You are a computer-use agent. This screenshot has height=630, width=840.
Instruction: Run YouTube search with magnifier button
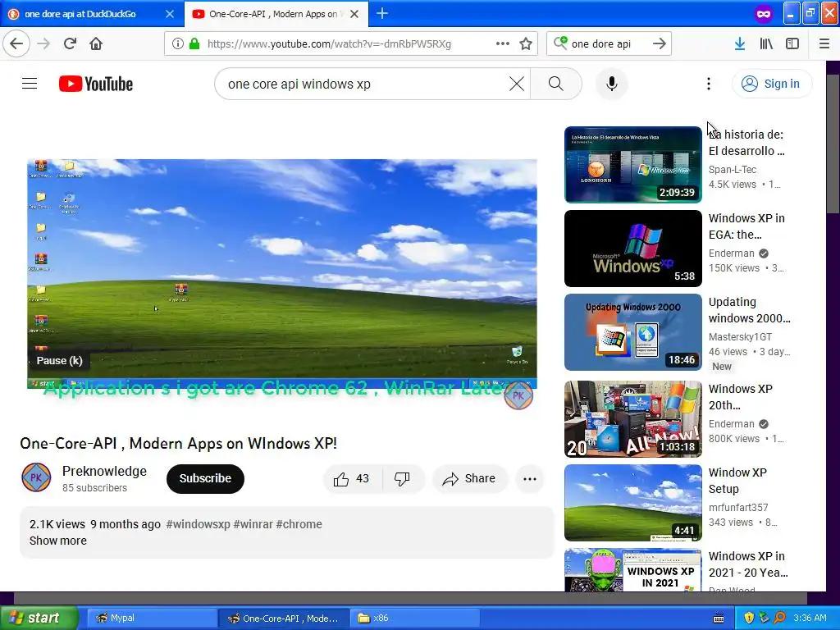556,84
